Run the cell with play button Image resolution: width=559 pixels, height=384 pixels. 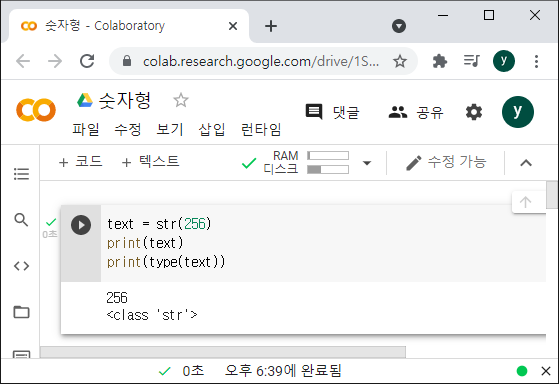coord(81,225)
